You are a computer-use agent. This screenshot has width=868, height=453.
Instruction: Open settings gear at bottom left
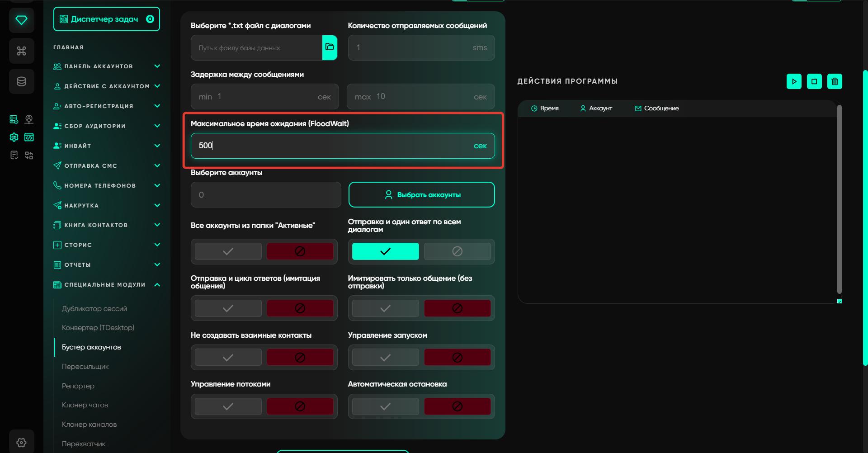coord(21,442)
